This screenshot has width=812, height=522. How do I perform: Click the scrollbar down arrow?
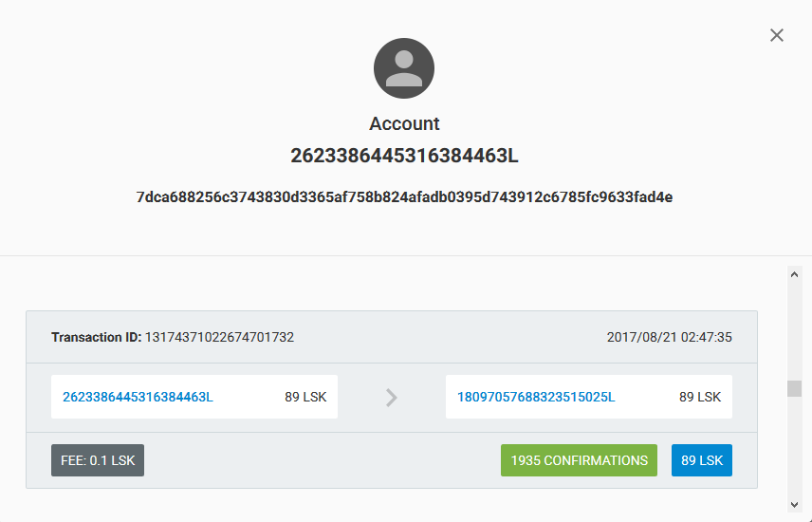pyautogui.click(x=794, y=504)
